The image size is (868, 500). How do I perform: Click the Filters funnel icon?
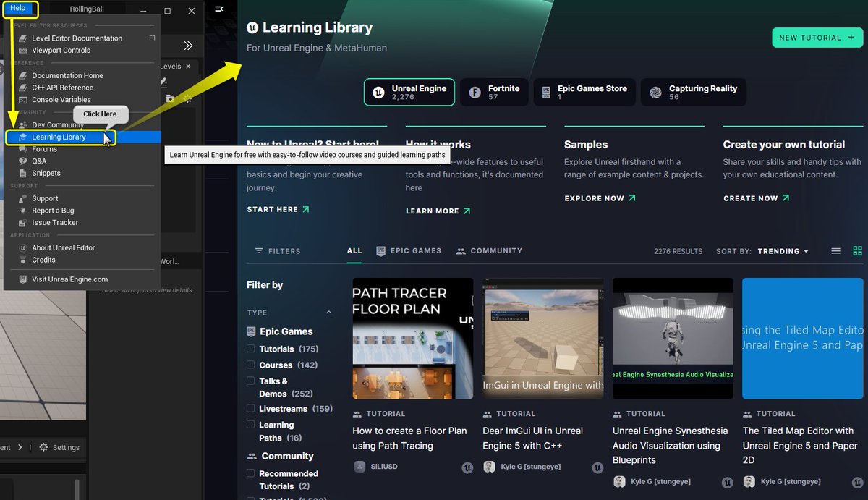point(259,251)
